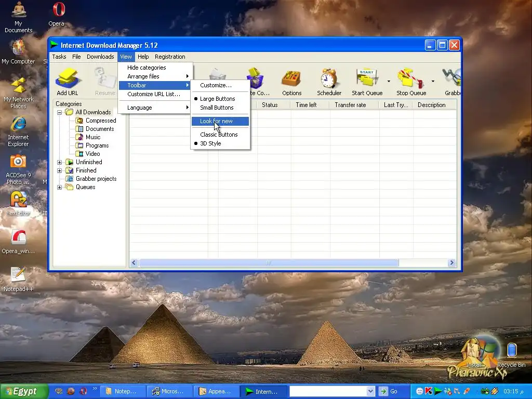Open the File menu
Image resolution: width=532 pixels, height=399 pixels.
pyautogui.click(x=76, y=57)
